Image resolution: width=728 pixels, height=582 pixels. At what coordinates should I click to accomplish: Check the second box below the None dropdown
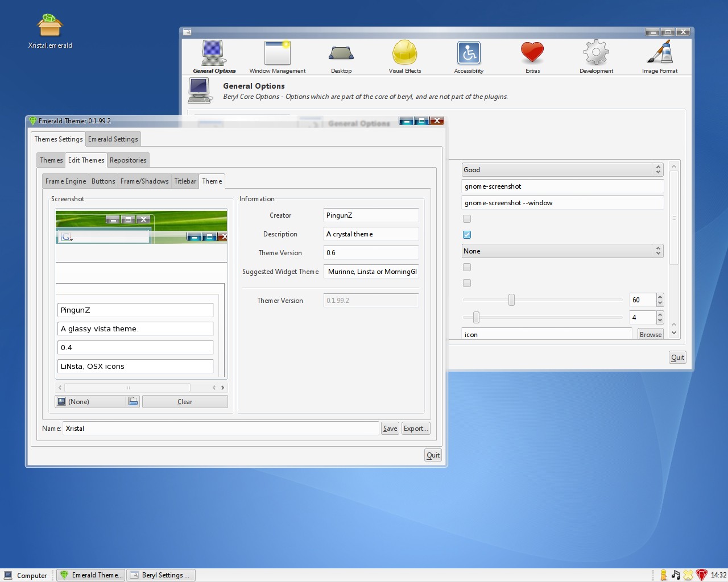coord(467,283)
